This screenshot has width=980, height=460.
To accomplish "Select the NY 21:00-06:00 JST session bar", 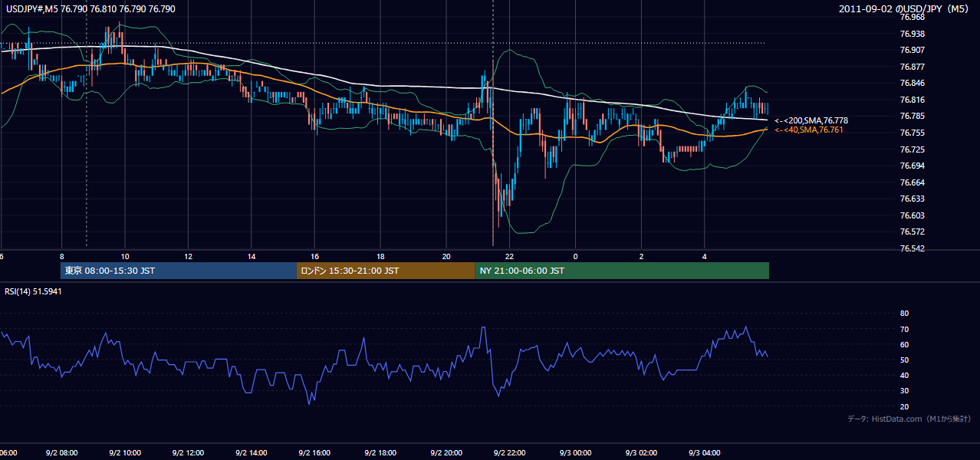I will point(622,271).
